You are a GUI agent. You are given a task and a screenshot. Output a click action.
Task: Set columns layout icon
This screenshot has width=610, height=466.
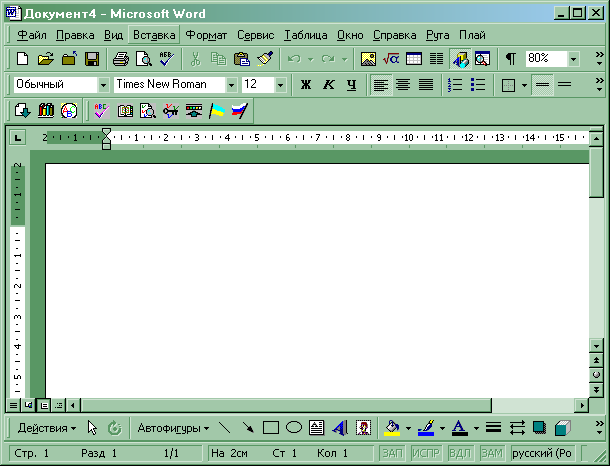tap(436, 59)
